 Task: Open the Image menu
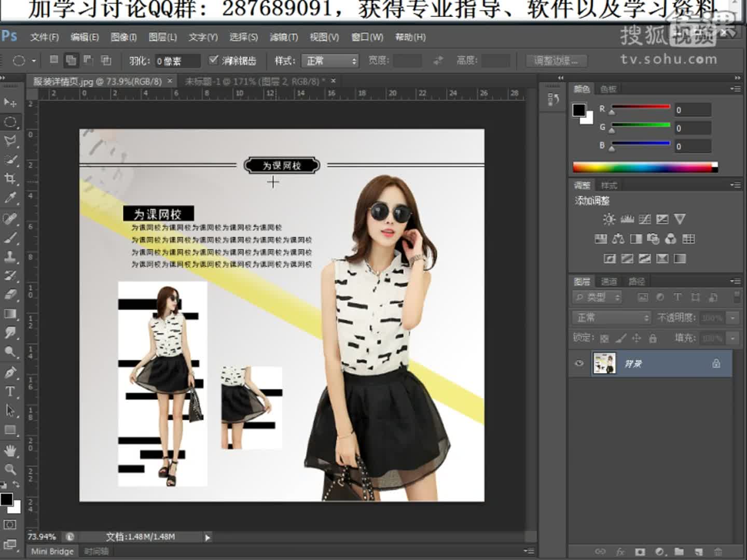click(123, 37)
